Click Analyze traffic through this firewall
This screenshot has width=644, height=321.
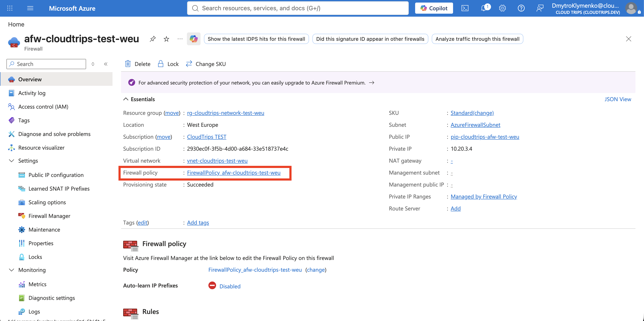pyautogui.click(x=477, y=39)
